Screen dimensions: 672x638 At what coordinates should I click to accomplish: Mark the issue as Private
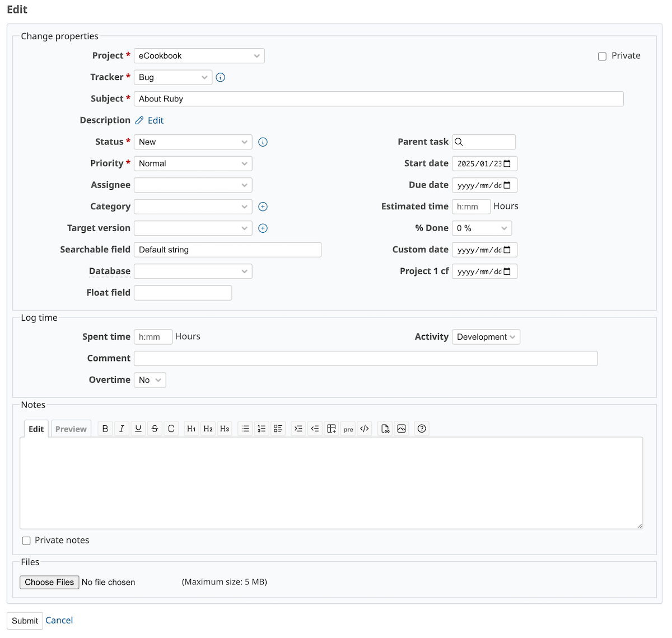point(602,56)
